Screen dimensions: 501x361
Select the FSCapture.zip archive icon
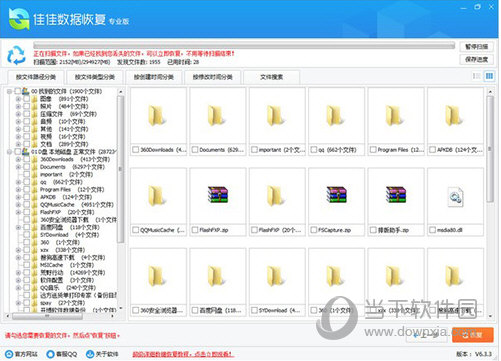pos(336,194)
